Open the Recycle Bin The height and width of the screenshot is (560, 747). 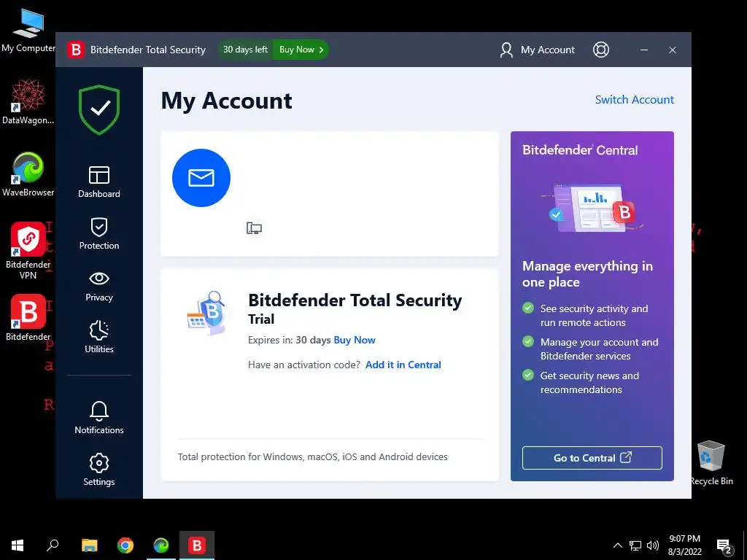click(x=711, y=462)
